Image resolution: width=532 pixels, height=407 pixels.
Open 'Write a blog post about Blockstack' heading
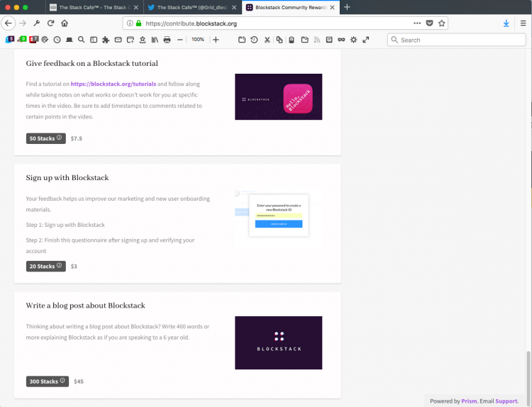[86, 306]
